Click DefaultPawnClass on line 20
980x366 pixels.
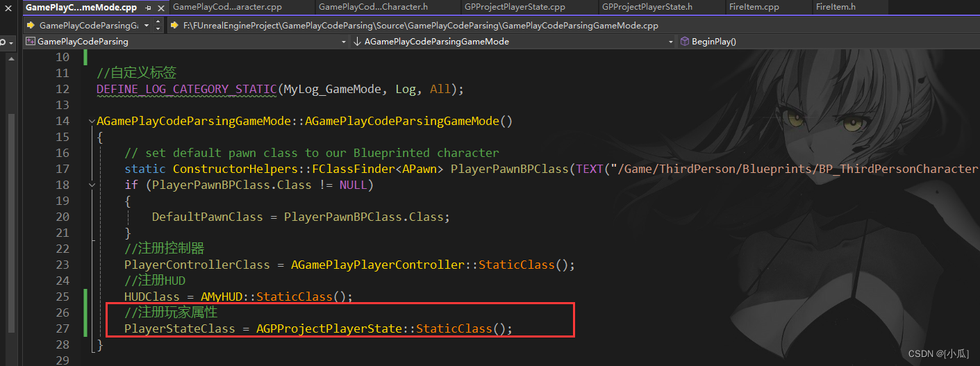click(x=208, y=217)
